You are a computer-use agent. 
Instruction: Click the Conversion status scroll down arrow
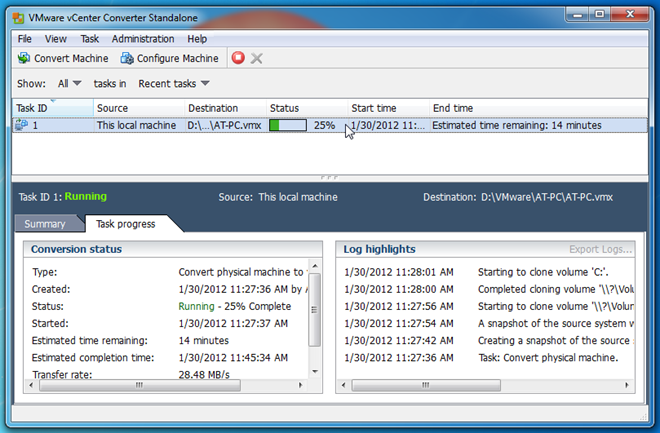(x=315, y=371)
